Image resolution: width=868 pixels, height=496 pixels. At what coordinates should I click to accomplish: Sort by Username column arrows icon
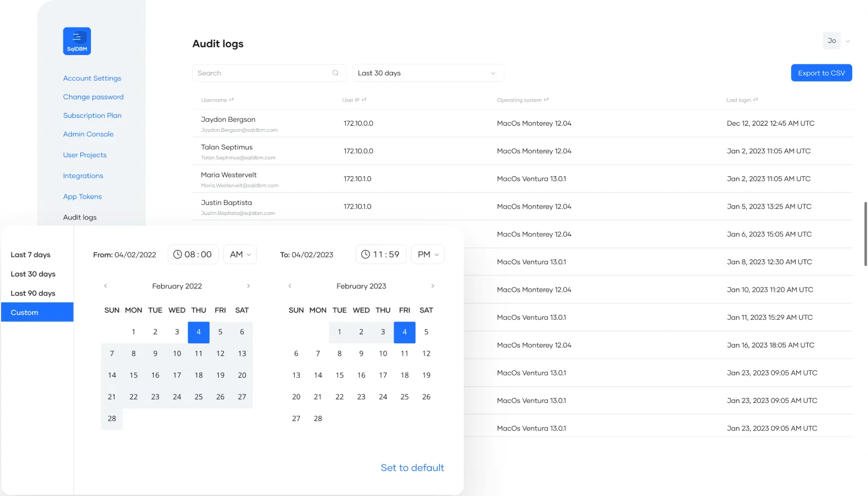231,100
